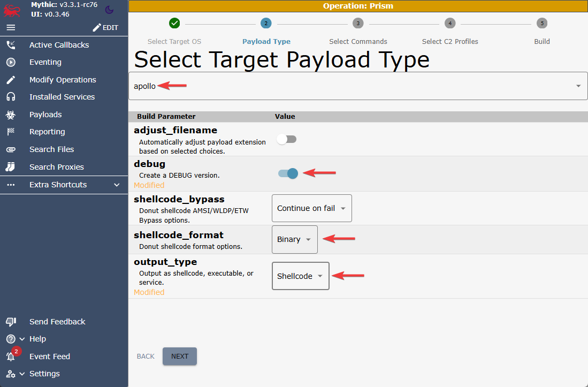Open shellcode_format Binary dropdown
Screen dimensions: 588x387
(295, 239)
